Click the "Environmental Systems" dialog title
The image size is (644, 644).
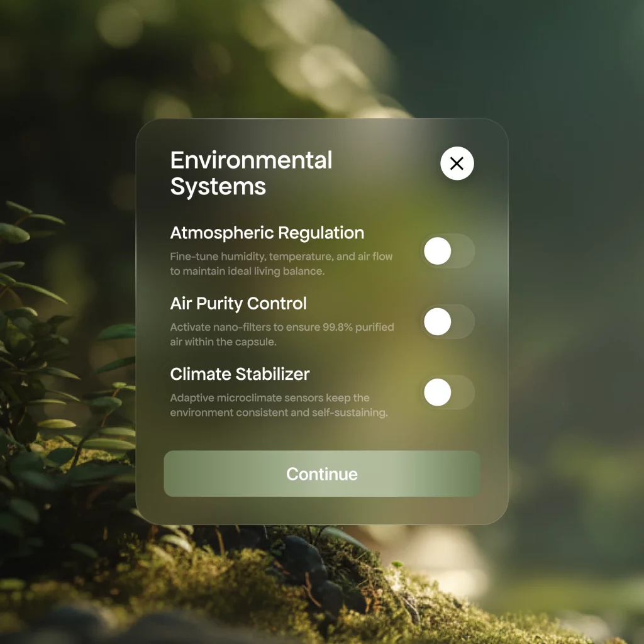251,173
